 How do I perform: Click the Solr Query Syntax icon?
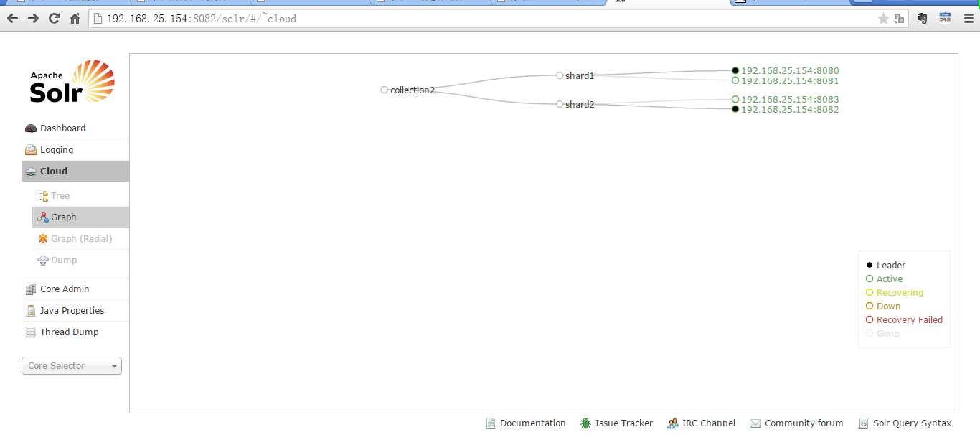[x=864, y=423]
